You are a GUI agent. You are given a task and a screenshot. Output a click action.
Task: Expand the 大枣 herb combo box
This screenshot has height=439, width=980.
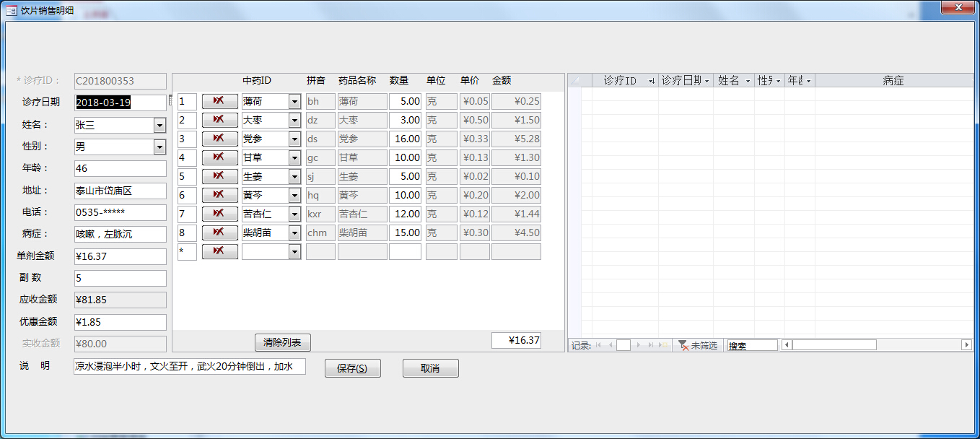tap(294, 121)
